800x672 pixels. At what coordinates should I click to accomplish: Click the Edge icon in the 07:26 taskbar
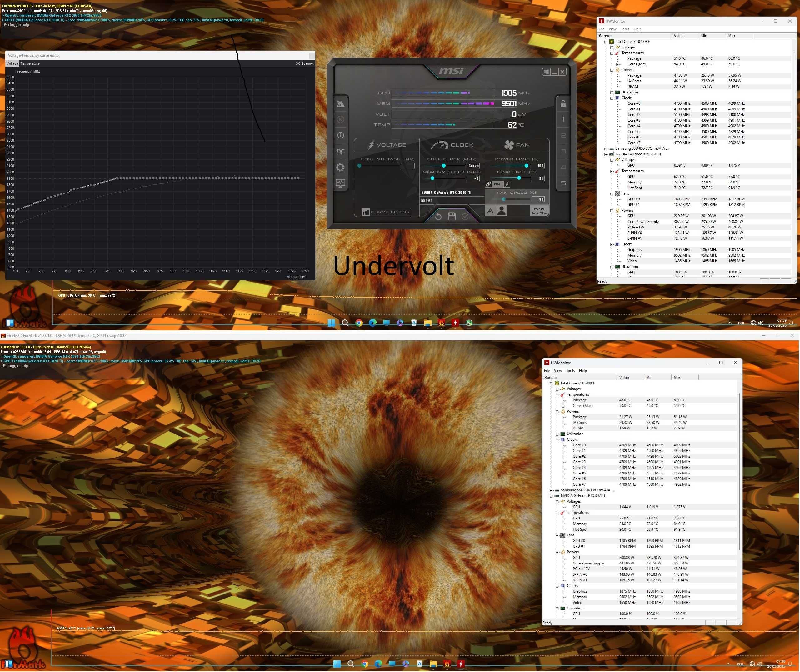(x=378, y=664)
